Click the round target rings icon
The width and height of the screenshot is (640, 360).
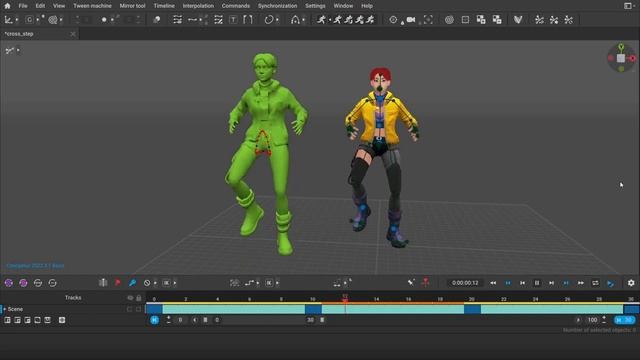[449, 20]
